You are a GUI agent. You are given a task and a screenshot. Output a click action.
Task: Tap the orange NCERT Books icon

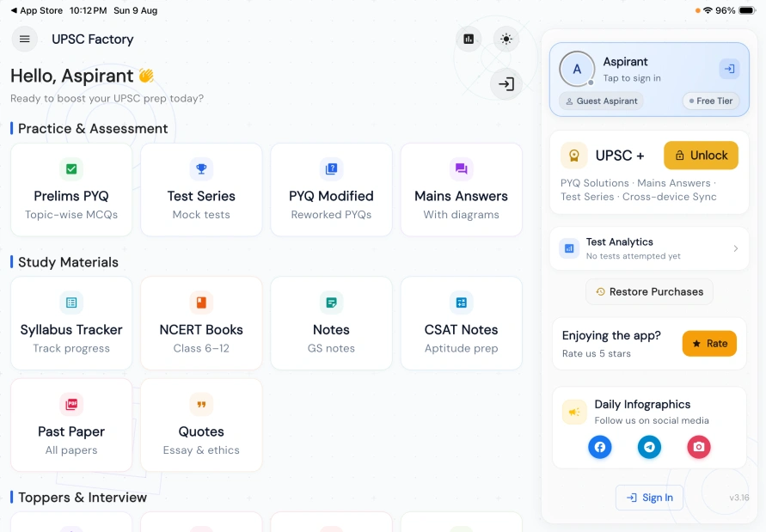click(201, 303)
